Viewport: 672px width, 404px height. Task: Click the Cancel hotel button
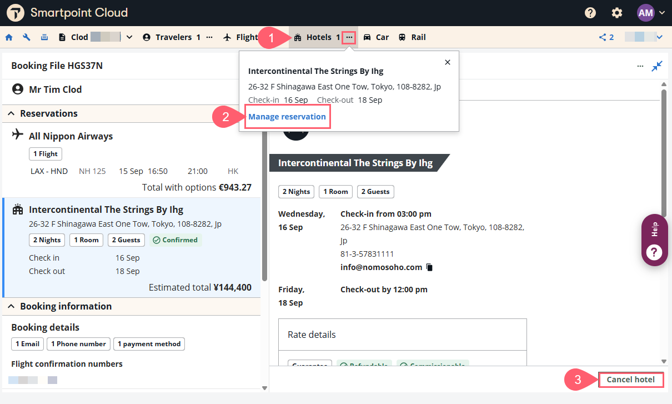[x=630, y=380]
